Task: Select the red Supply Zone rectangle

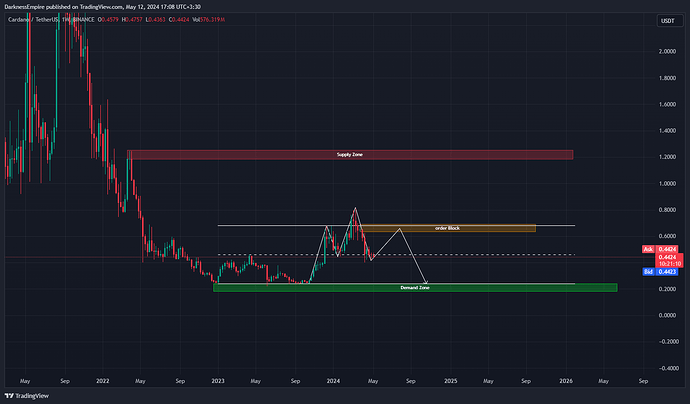Action: [350, 155]
